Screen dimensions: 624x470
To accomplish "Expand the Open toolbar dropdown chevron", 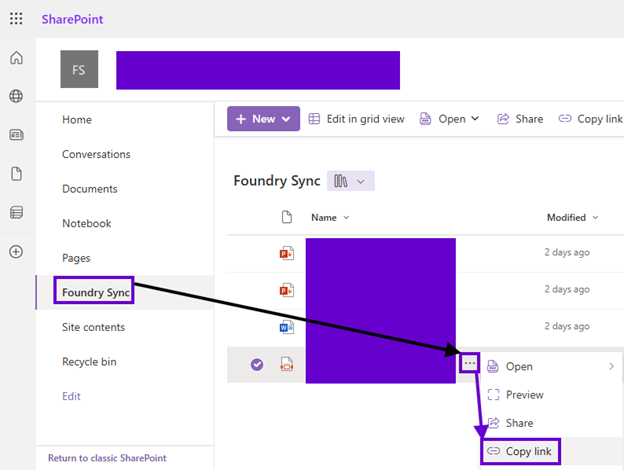I will pos(475,119).
